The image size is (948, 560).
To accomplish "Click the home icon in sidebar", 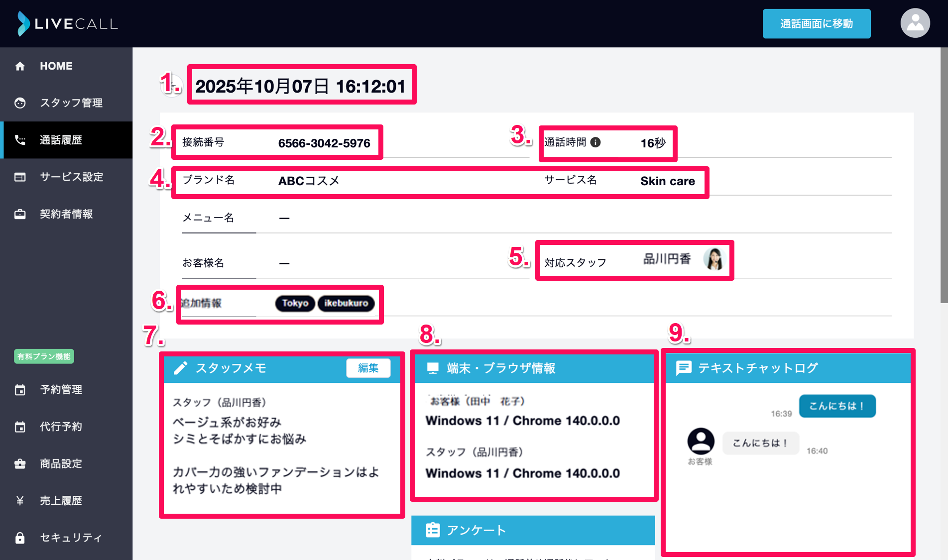I will pyautogui.click(x=20, y=66).
